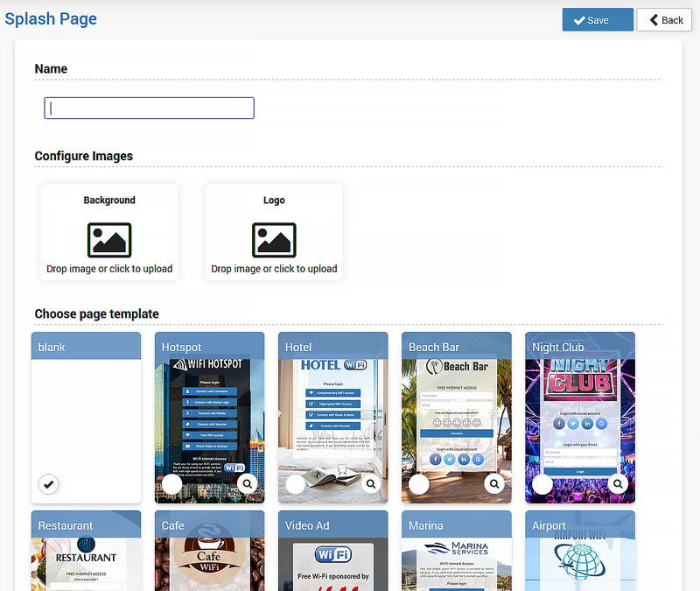The image size is (700, 591).
Task: Open the Night Club template thumbnail
Action: pyautogui.click(x=580, y=418)
